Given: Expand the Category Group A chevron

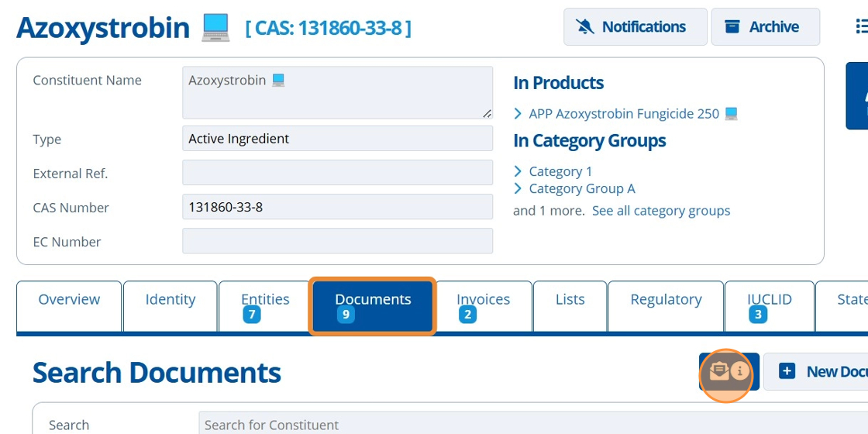Looking at the screenshot, I should [518, 188].
